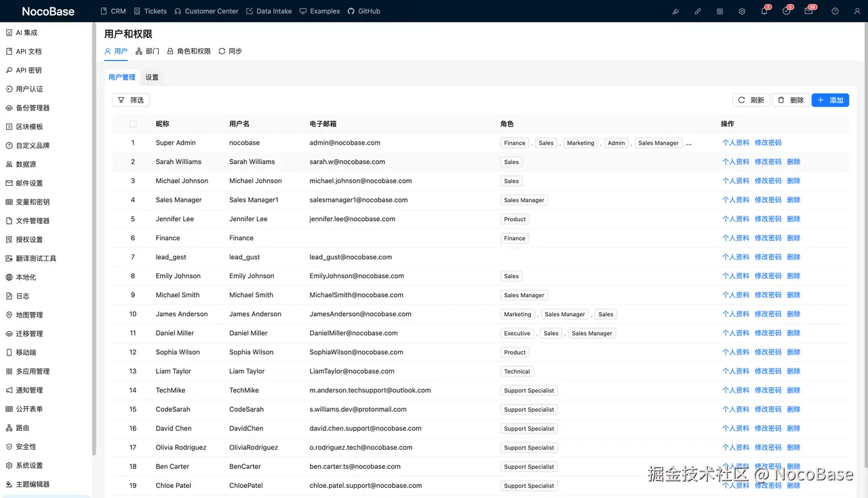Open notifications bell icon
This screenshot has width=868, height=498.
coord(764,12)
